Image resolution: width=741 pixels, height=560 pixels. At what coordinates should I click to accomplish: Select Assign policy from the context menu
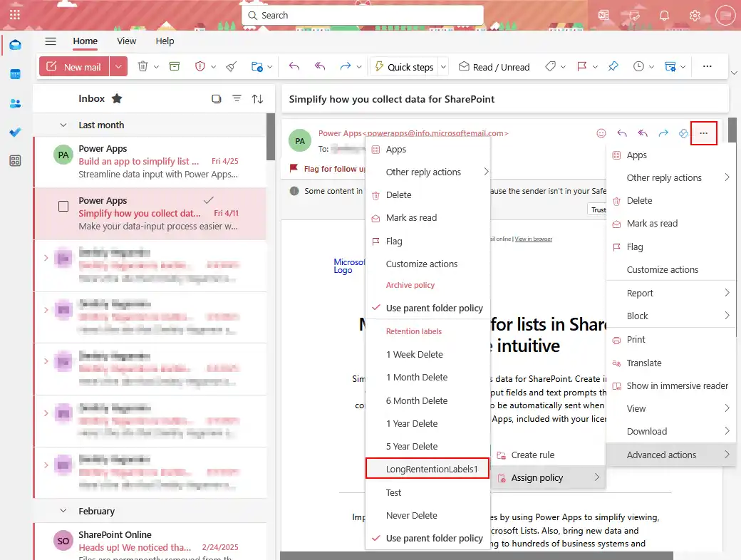coord(537,477)
